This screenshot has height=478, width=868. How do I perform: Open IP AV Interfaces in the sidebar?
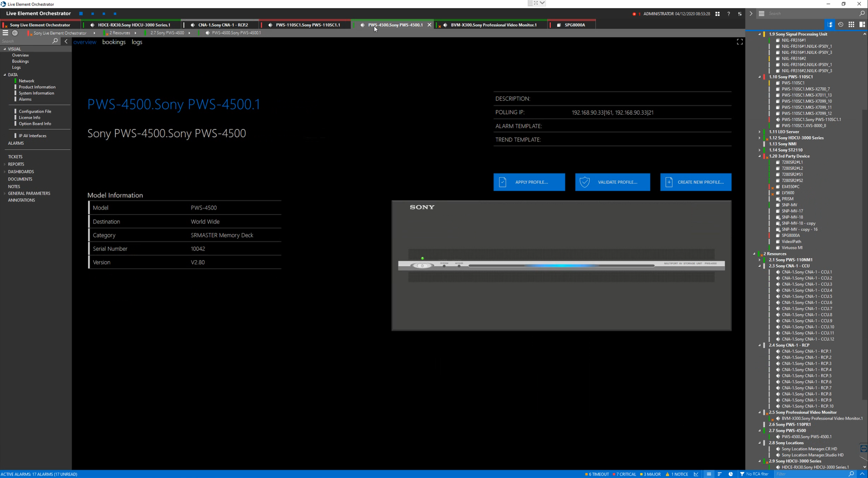33,136
